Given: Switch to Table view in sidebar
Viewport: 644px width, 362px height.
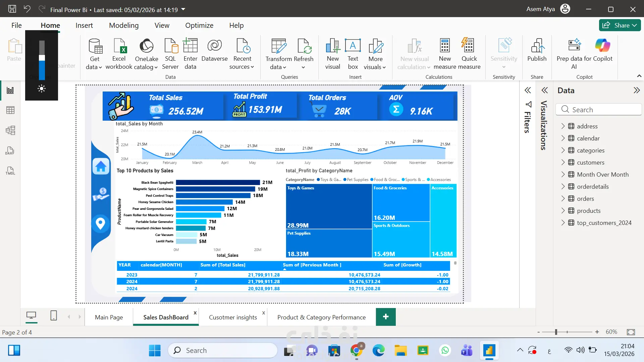Looking at the screenshot, I should 10,110.
